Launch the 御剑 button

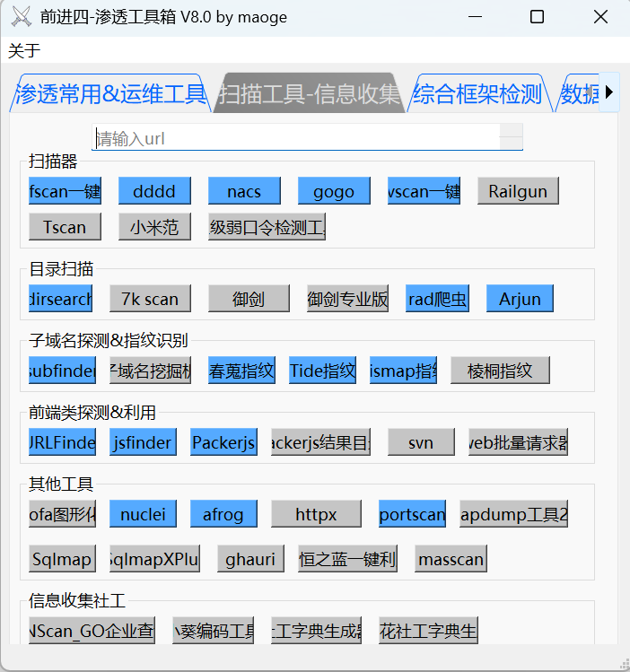click(x=249, y=298)
